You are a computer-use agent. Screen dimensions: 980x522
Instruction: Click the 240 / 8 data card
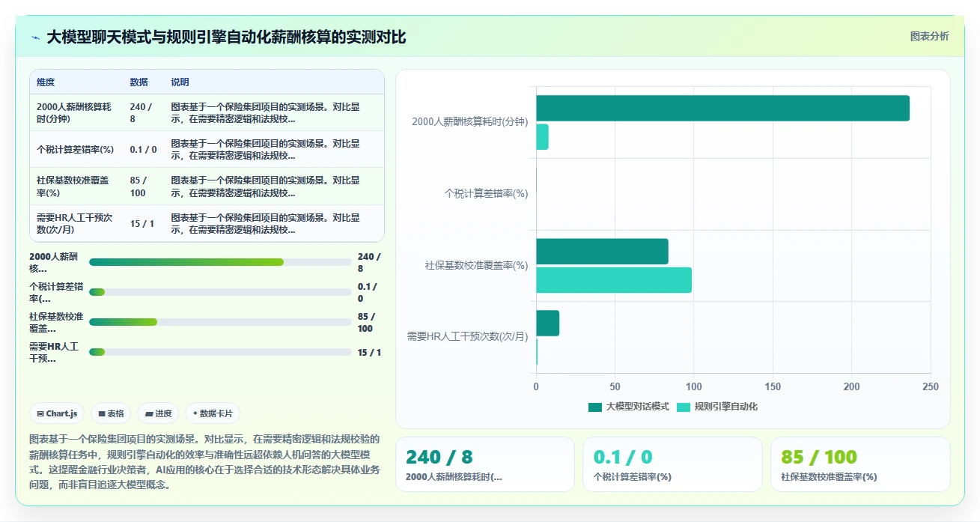485,464
